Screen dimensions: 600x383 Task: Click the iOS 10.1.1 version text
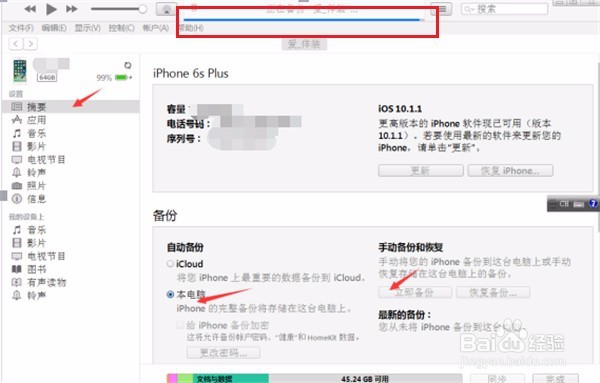pyautogui.click(x=400, y=109)
